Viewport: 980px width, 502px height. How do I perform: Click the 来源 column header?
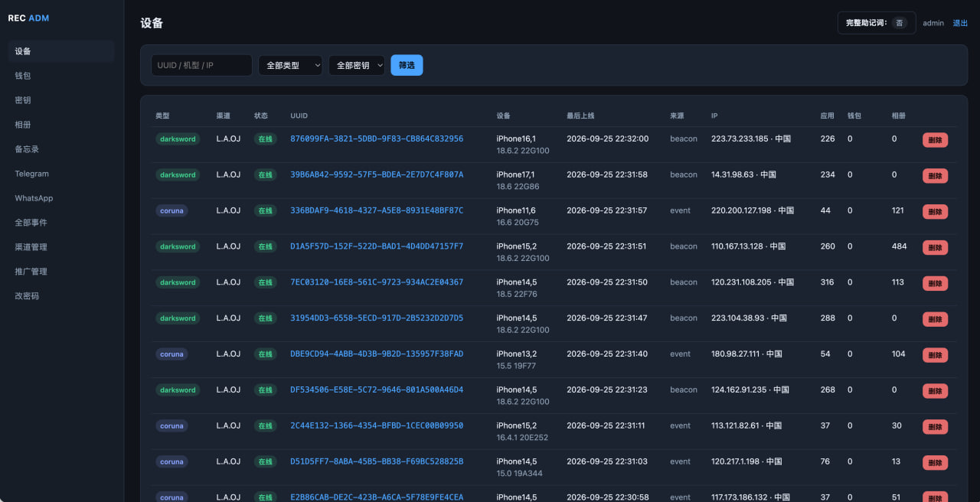[x=677, y=116]
